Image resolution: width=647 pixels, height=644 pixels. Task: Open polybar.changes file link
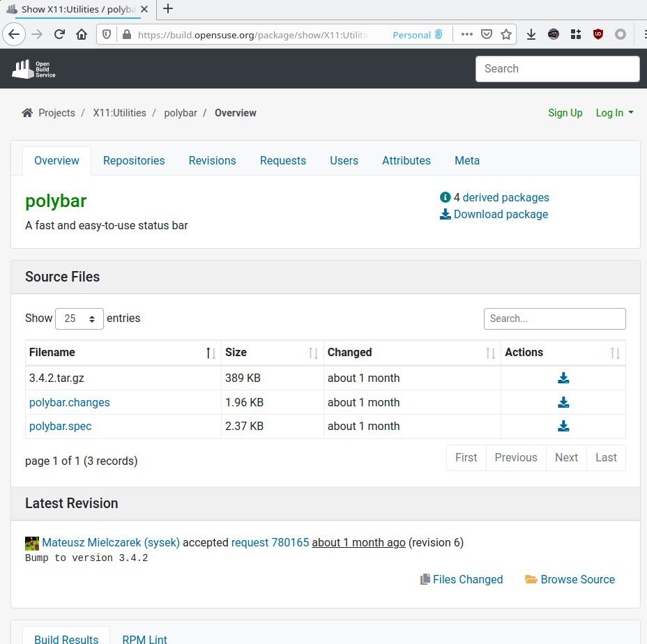click(69, 402)
